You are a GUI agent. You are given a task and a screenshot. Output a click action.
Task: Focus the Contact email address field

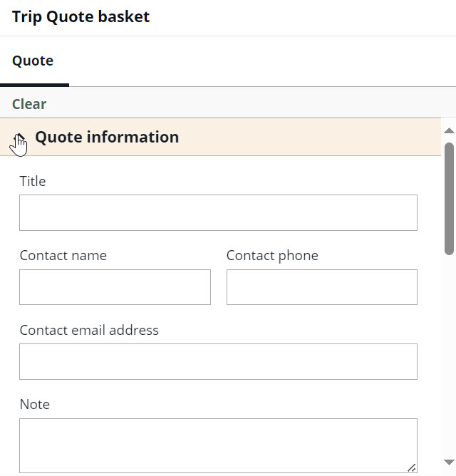218,361
